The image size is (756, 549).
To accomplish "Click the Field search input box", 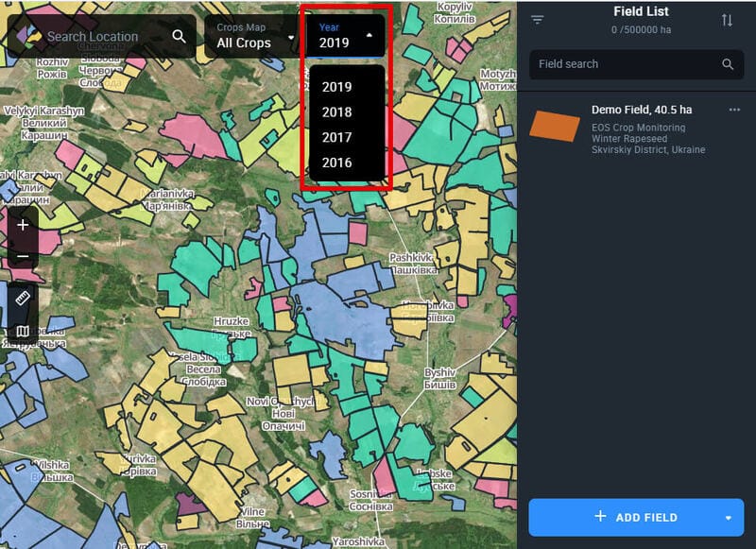I will click(636, 64).
